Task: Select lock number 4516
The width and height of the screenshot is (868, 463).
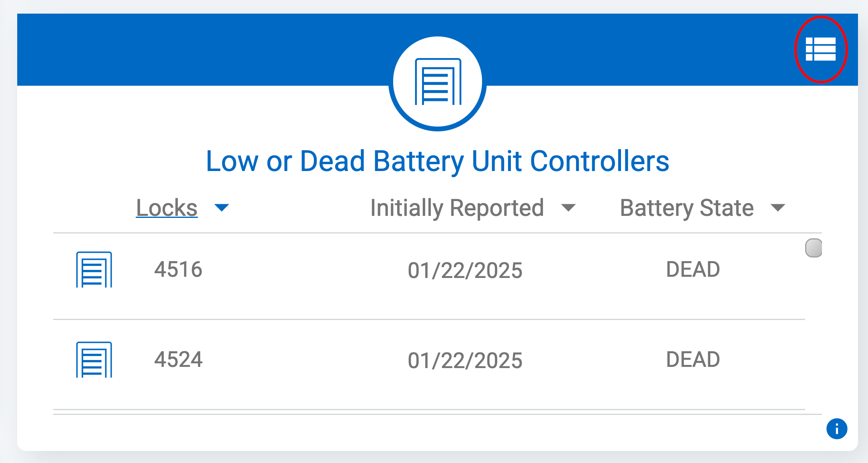Action: (x=178, y=269)
